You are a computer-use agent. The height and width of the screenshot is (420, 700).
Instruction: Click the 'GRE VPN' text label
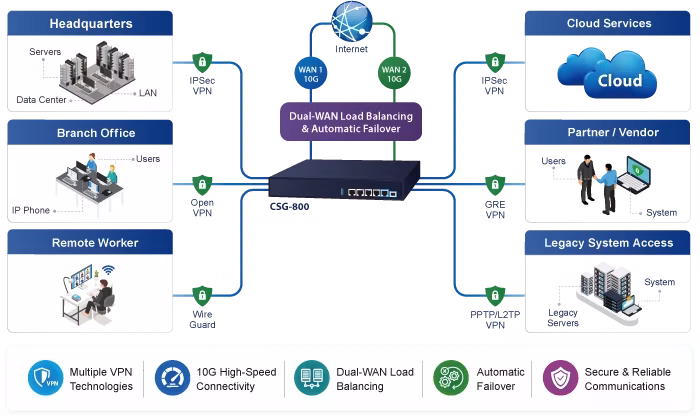(x=495, y=210)
